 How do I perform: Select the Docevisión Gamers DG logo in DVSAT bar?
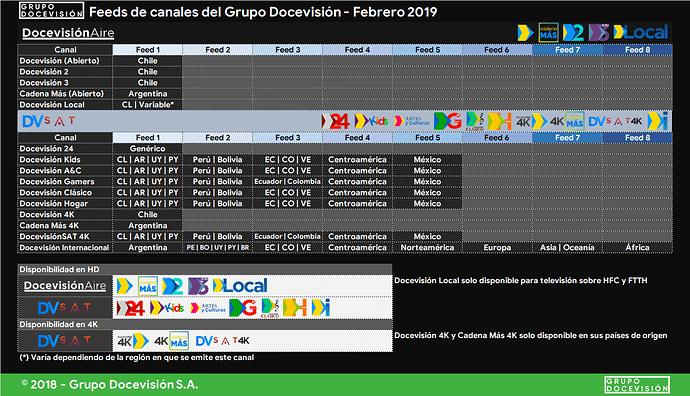coord(447,121)
